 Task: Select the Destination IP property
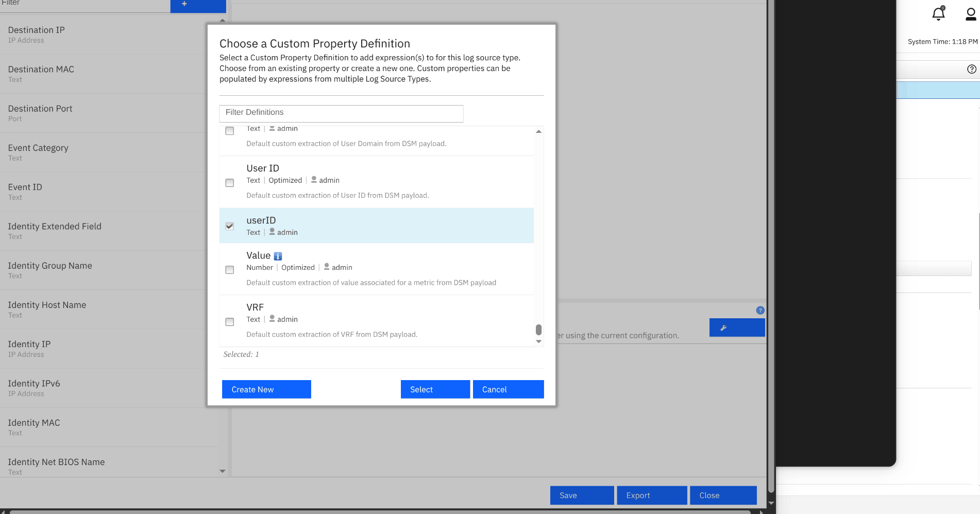(109, 35)
